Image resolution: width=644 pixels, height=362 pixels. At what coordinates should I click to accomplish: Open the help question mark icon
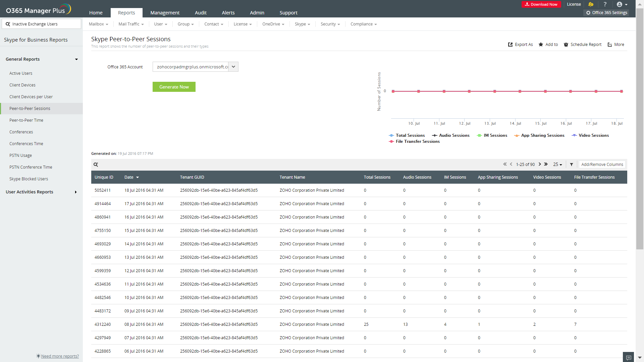(605, 4)
